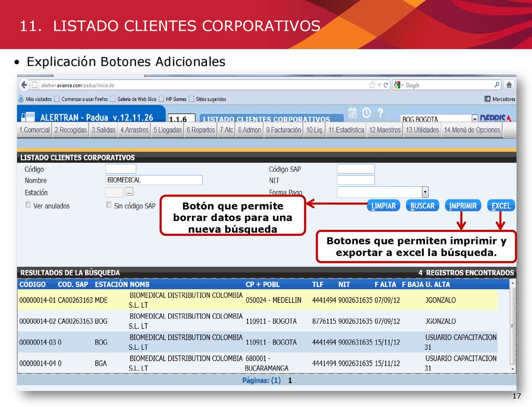The width and height of the screenshot is (532, 407).
Task: Open the calendar icon in ALERTRAN header
Action: point(353,113)
